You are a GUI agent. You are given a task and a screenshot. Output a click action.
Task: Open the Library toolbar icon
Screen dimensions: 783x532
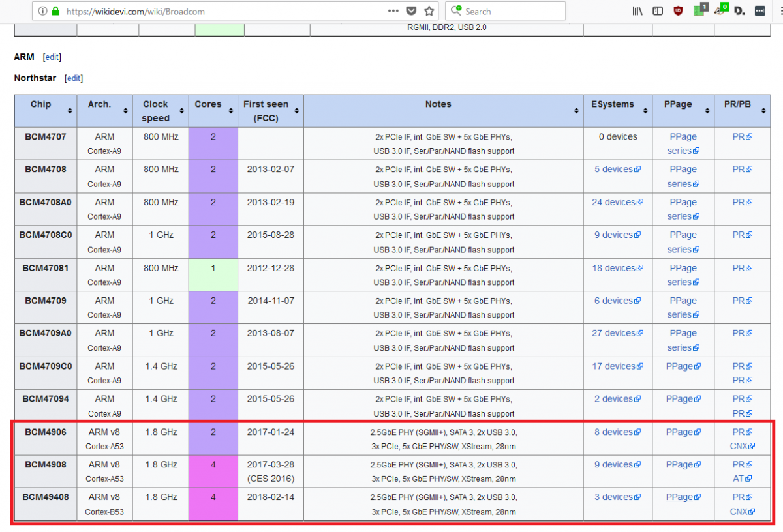point(638,11)
